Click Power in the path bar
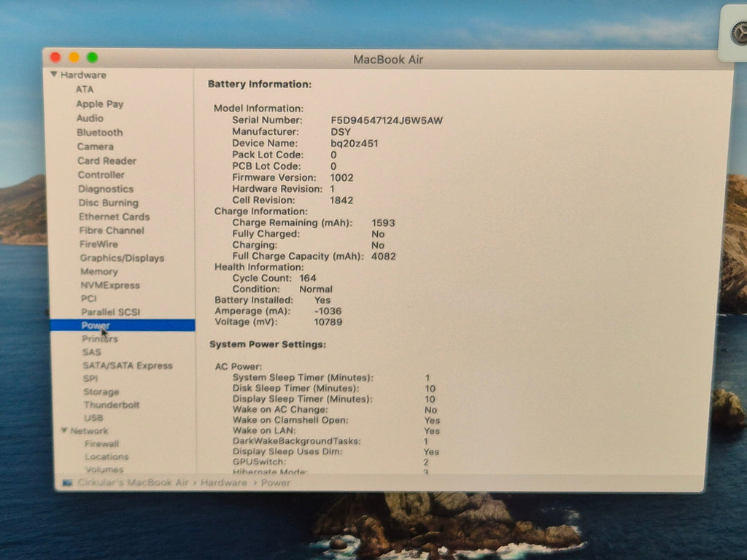This screenshot has height=560, width=747. pos(275,483)
